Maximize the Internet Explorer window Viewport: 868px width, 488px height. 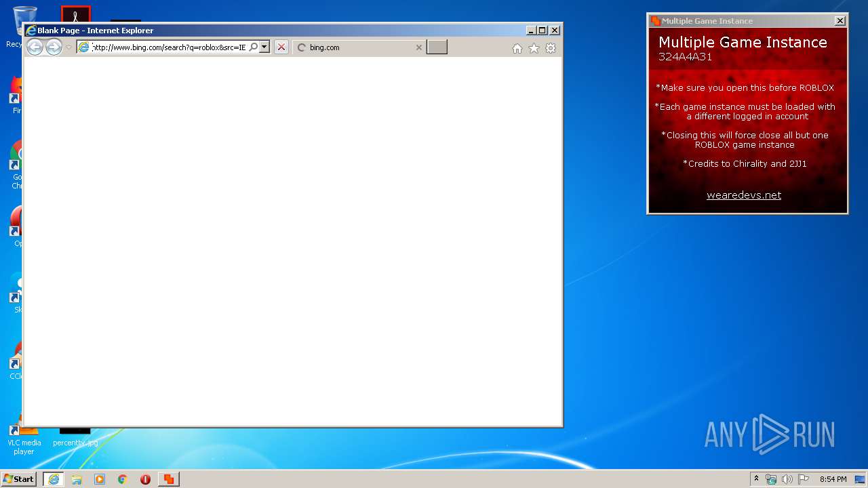click(x=542, y=30)
